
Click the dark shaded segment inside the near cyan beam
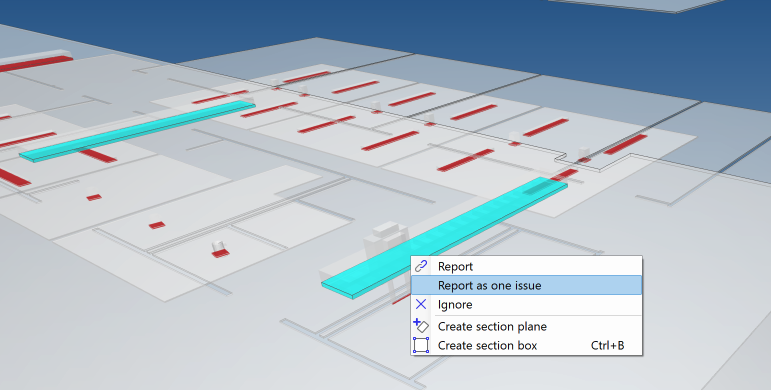[540, 187]
